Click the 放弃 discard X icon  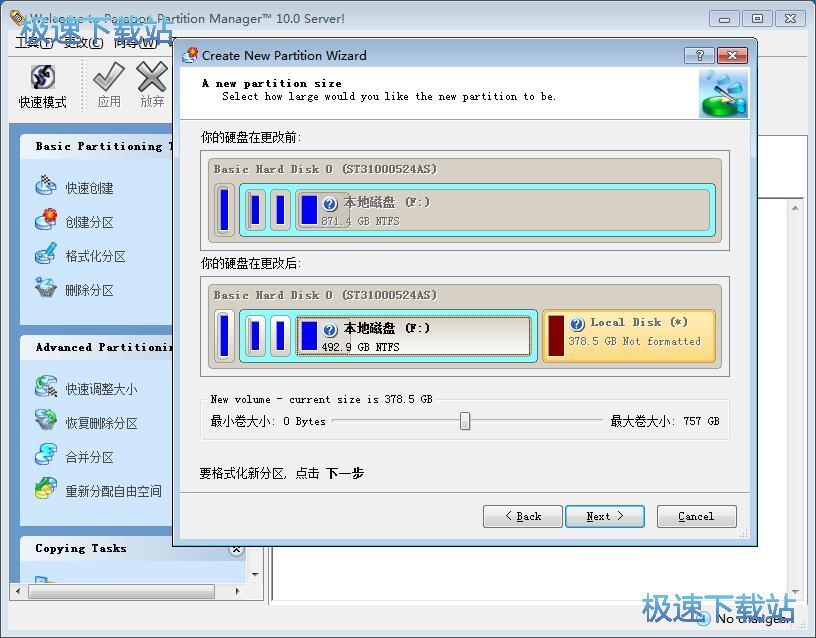coord(152,77)
